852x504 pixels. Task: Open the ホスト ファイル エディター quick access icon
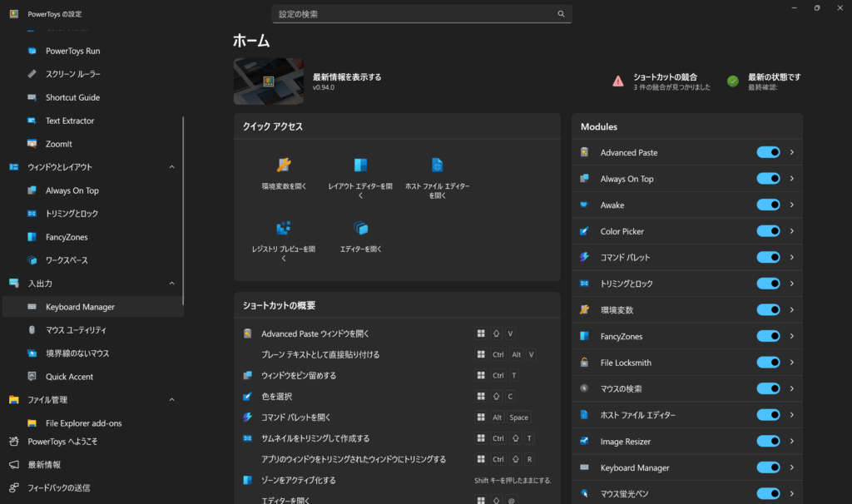(x=437, y=165)
